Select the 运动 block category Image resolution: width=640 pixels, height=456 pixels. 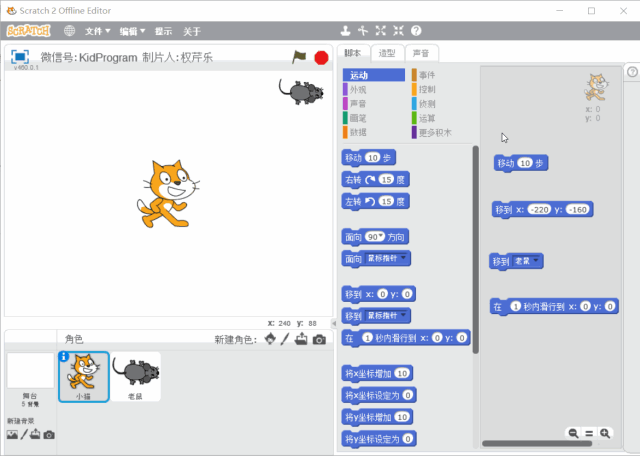[373, 75]
